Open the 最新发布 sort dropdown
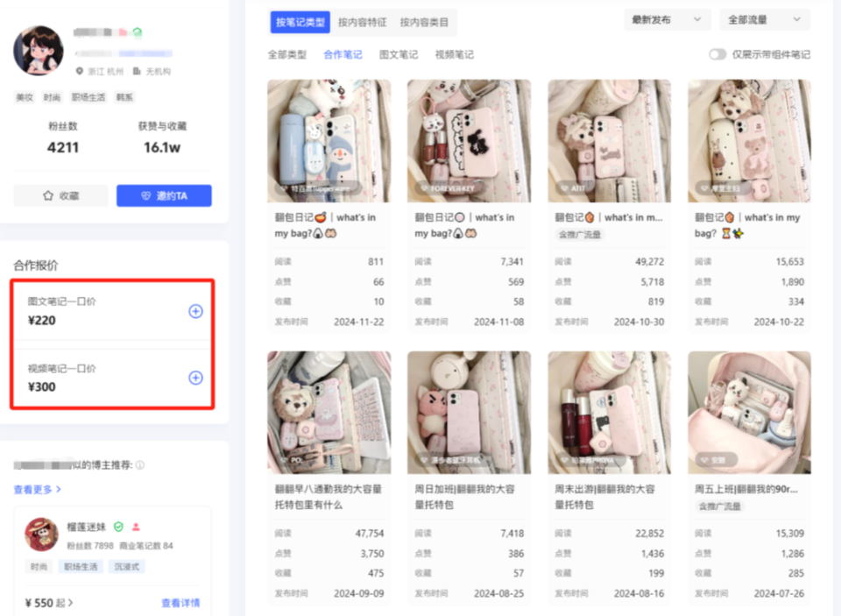The image size is (841, 616). (x=667, y=20)
